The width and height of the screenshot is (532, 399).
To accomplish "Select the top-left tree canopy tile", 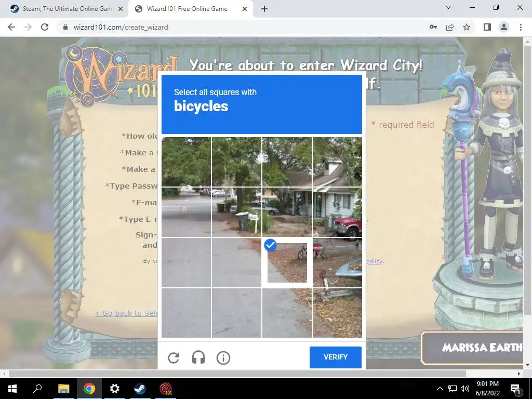I will coord(186,162).
